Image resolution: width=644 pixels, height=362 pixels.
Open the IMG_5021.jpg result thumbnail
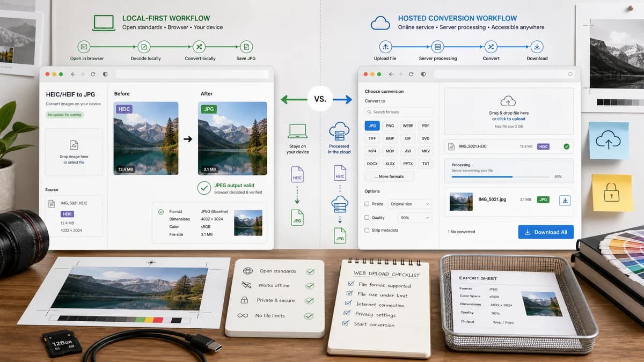[461, 201]
